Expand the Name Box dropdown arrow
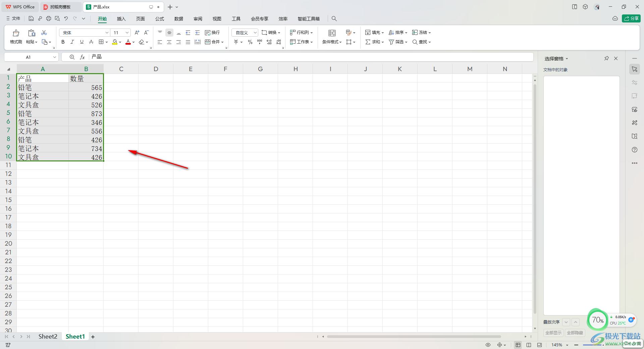Viewport: 644px width, 349px height. tap(54, 57)
